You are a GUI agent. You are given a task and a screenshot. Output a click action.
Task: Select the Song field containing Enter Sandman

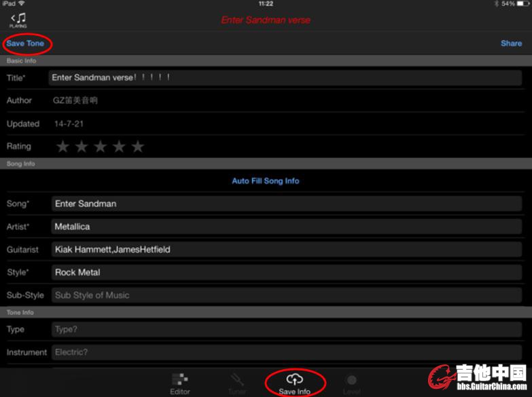click(285, 204)
